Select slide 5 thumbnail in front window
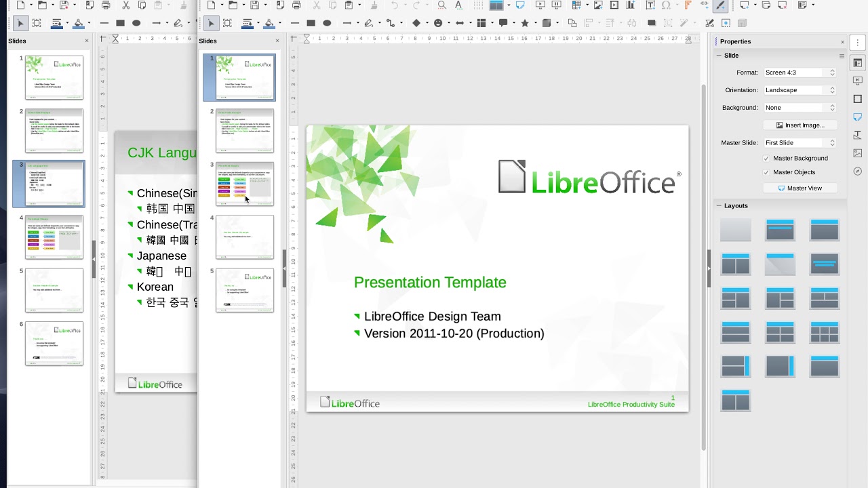 pyautogui.click(x=245, y=290)
